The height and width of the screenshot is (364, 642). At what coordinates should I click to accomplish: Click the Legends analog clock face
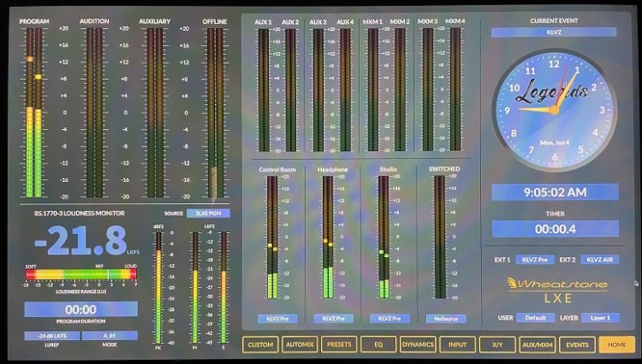pos(554,110)
